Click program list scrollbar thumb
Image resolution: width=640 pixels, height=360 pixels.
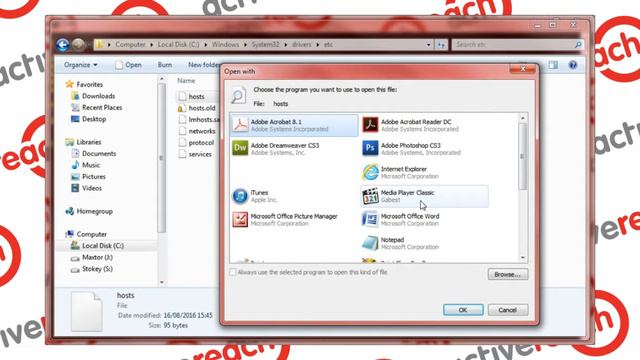522,156
